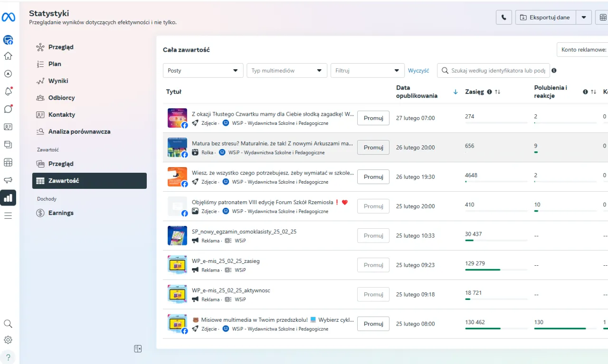Open the Ads megaphone icon
608x364 pixels.
8,180
